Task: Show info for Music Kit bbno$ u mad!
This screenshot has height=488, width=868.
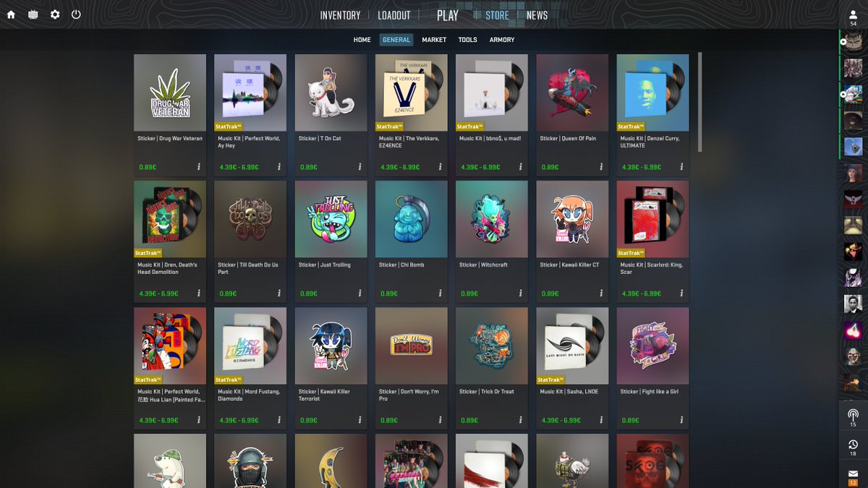Action: click(521, 167)
